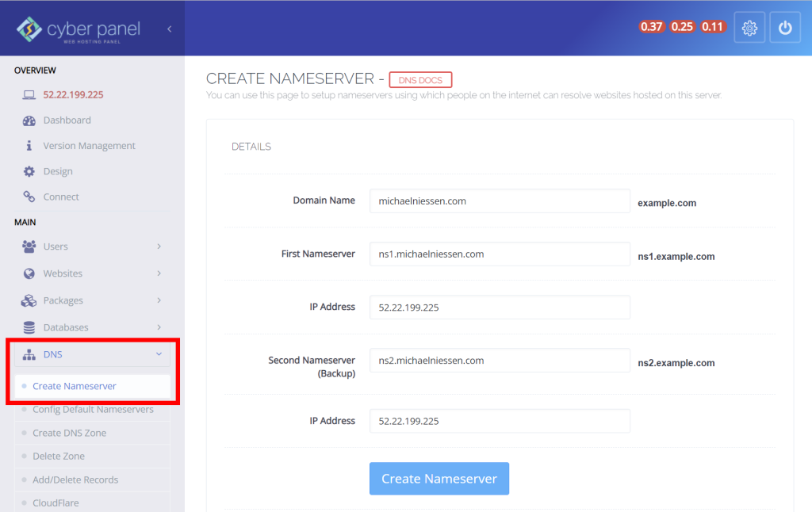Select Create Nameserver submenu item
Screen dimensions: 812x512
point(92,386)
